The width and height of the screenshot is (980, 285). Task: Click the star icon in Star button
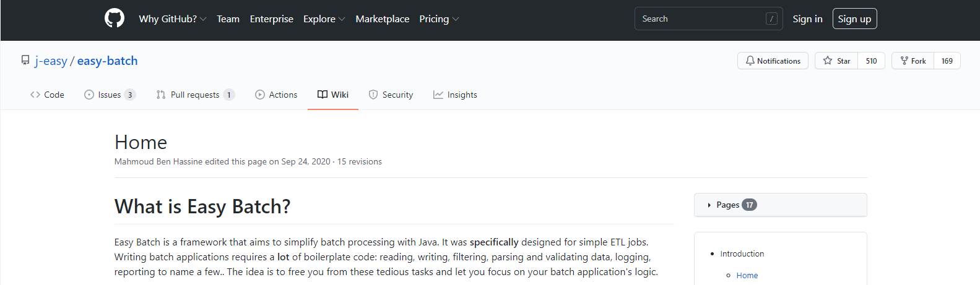point(828,61)
